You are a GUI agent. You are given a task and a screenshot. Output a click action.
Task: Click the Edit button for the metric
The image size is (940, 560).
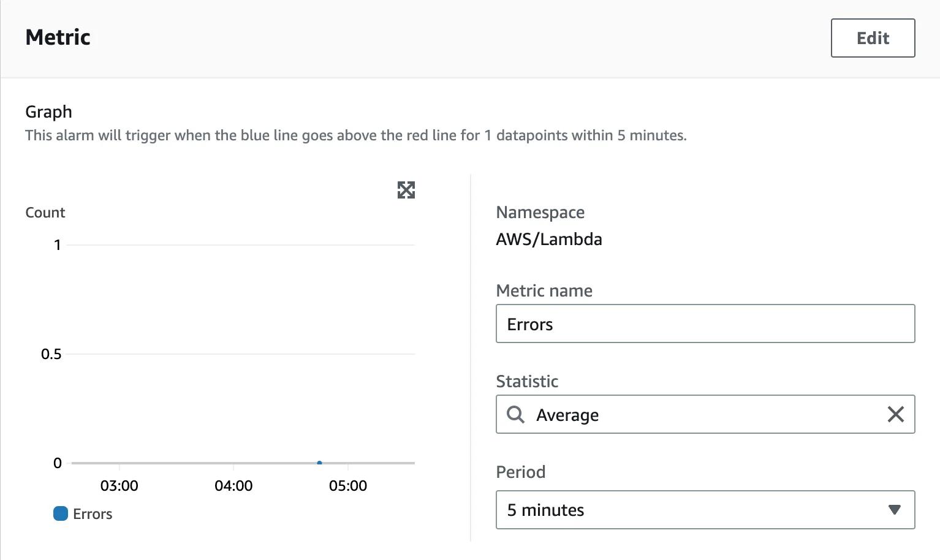coord(872,37)
